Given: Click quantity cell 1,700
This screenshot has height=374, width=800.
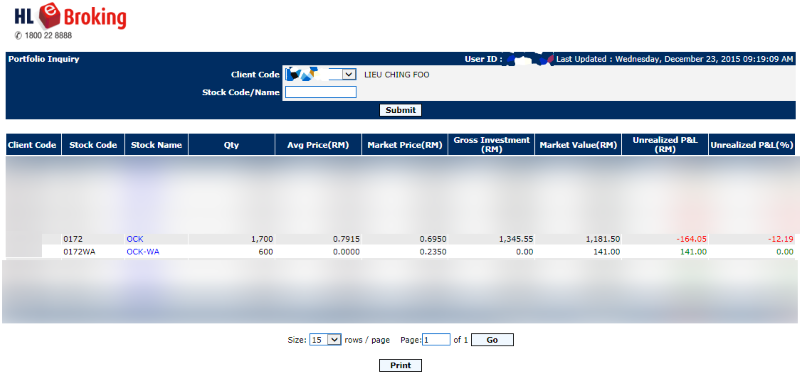Looking at the screenshot, I should (x=262, y=239).
